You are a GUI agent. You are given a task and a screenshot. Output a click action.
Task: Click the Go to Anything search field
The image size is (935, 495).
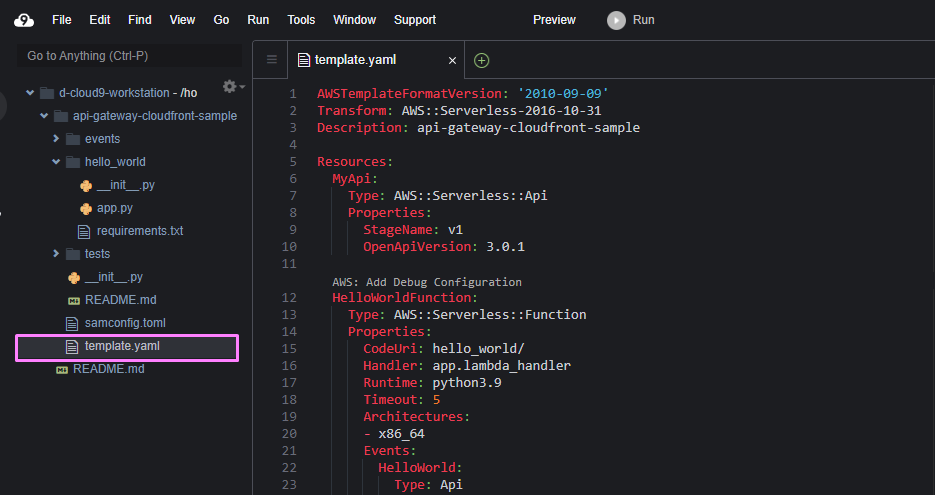[130, 56]
